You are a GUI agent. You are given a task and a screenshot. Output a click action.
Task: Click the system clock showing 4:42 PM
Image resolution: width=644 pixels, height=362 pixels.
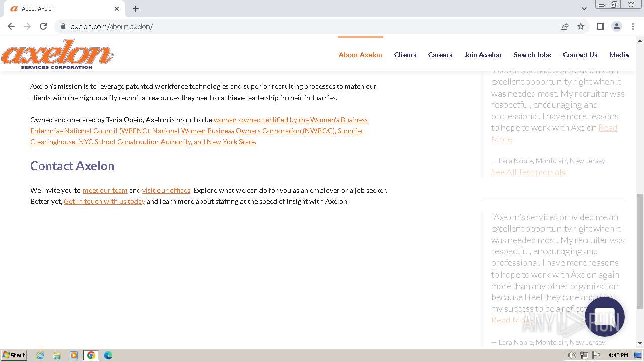coord(618,355)
